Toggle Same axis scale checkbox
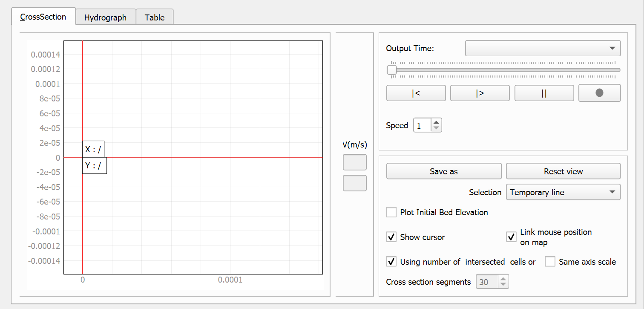 [x=550, y=262]
